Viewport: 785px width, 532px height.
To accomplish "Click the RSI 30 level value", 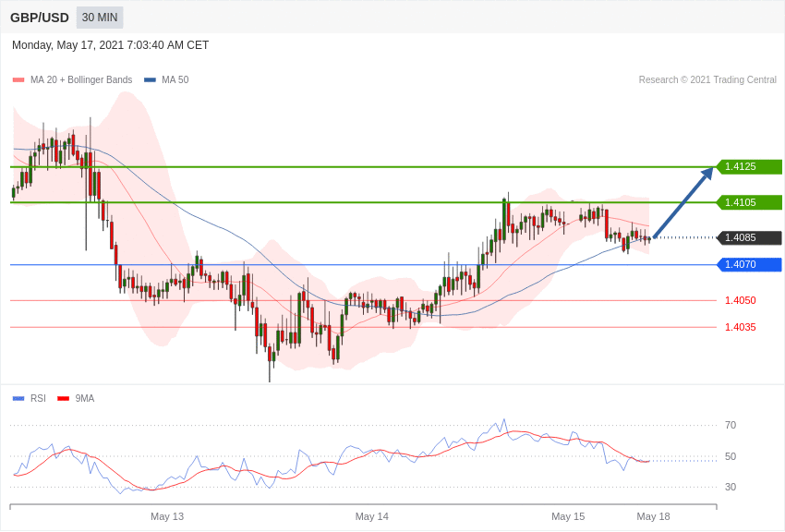I will (731, 487).
